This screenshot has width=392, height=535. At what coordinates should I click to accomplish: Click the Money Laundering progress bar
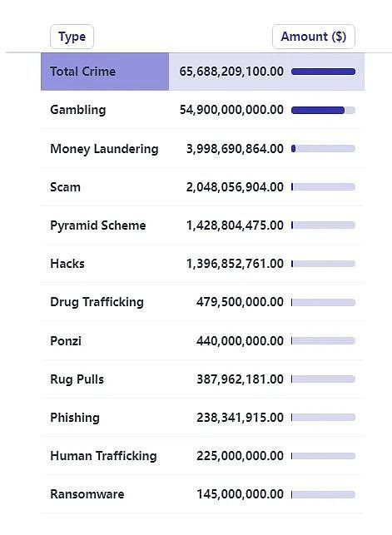[324, 148]
